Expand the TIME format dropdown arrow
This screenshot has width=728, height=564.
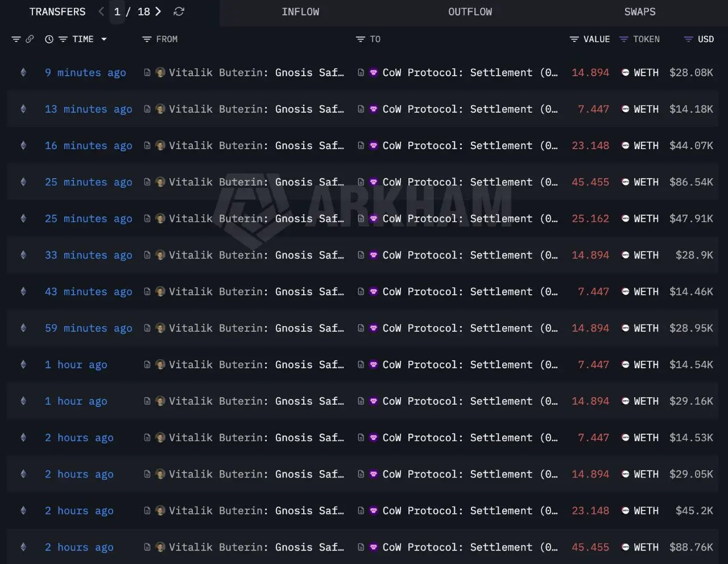point(104,39)
